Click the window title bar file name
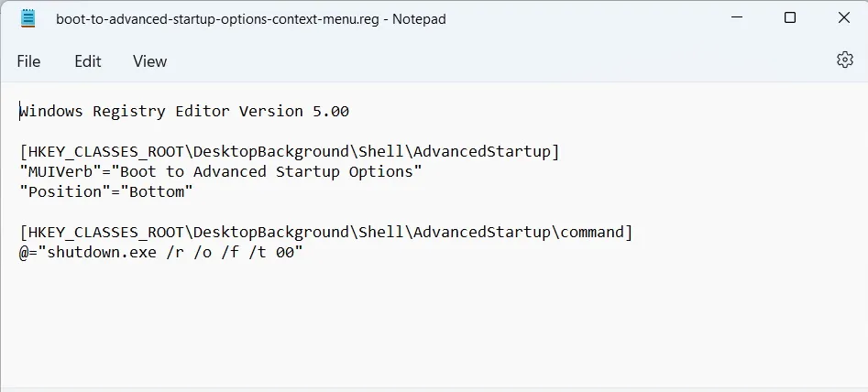The image size is (868, 392). tap(250, 19)
